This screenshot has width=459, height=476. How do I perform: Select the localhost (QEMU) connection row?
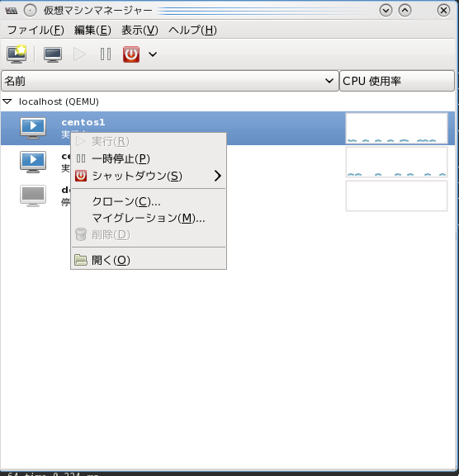coord(228,101)
